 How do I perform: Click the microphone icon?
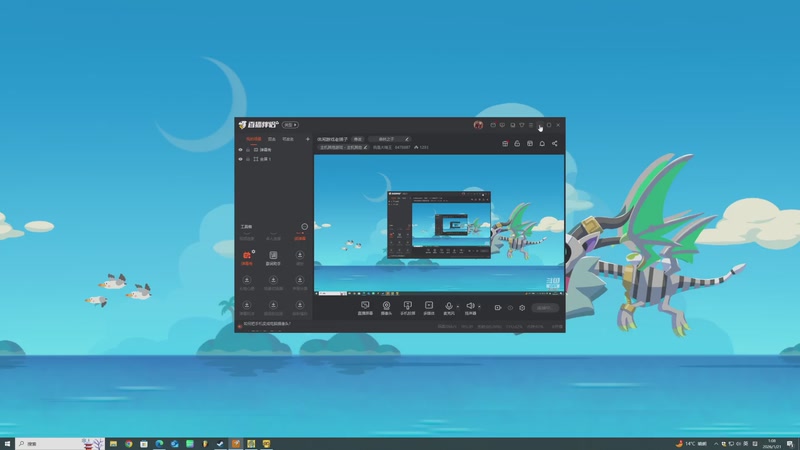point(448,306)
